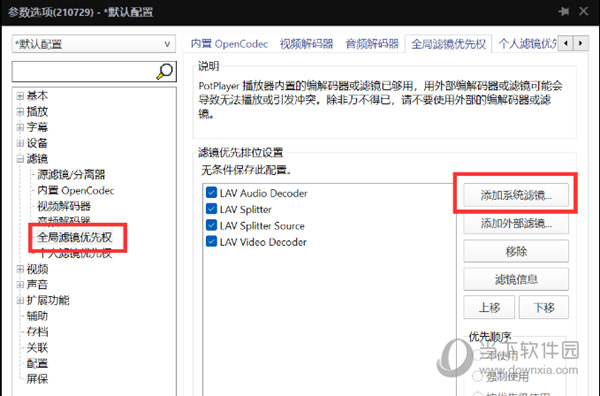Open the 个人滤镜优先权 tab

point(527,44)
